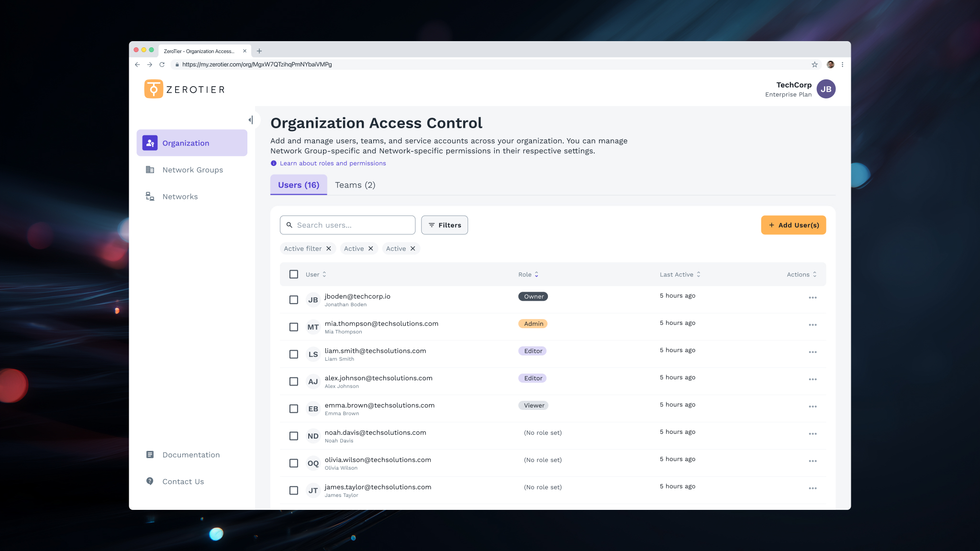Sort by the Last Active column
This screenshot has width=980, height=551.
679,275
